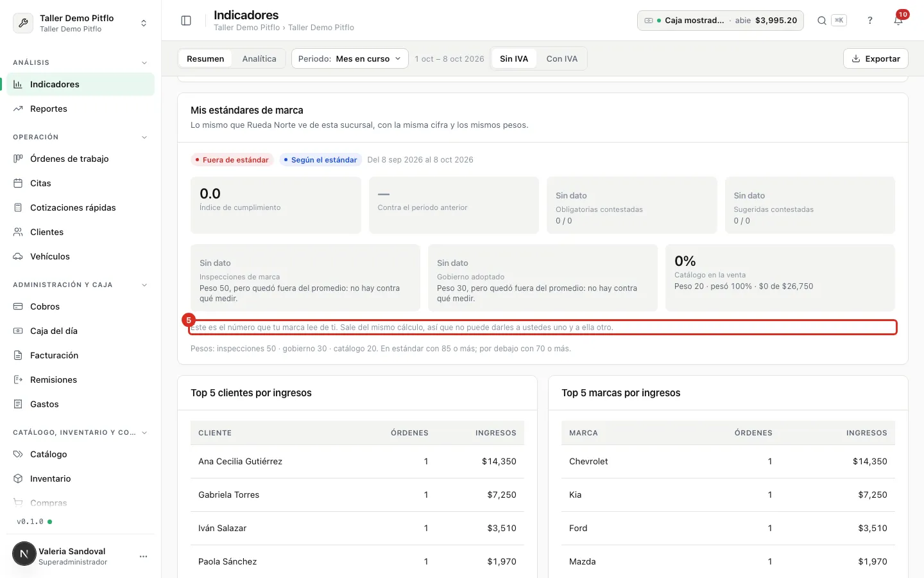Click the Facturación invoice icon

coord(18,355)
